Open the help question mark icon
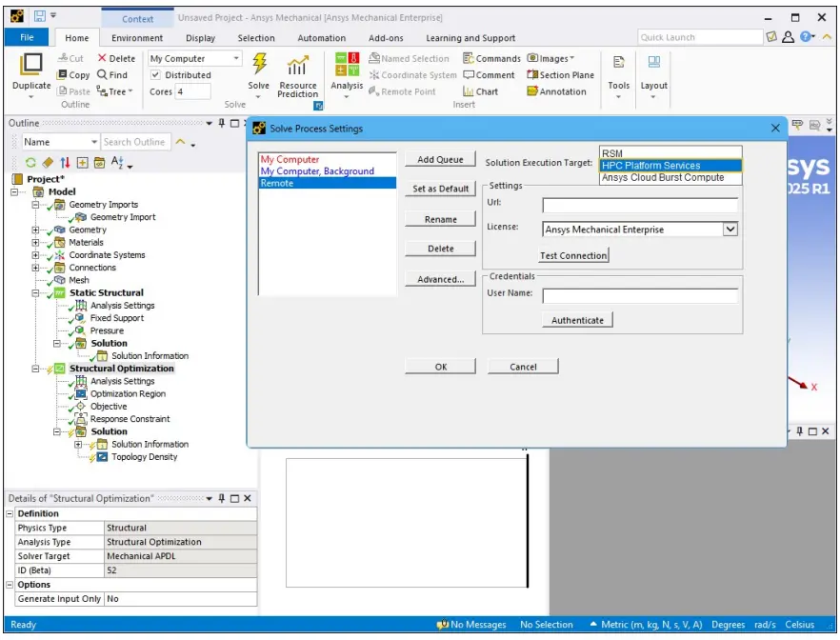 pyautogui.click(x=805, y=36)
